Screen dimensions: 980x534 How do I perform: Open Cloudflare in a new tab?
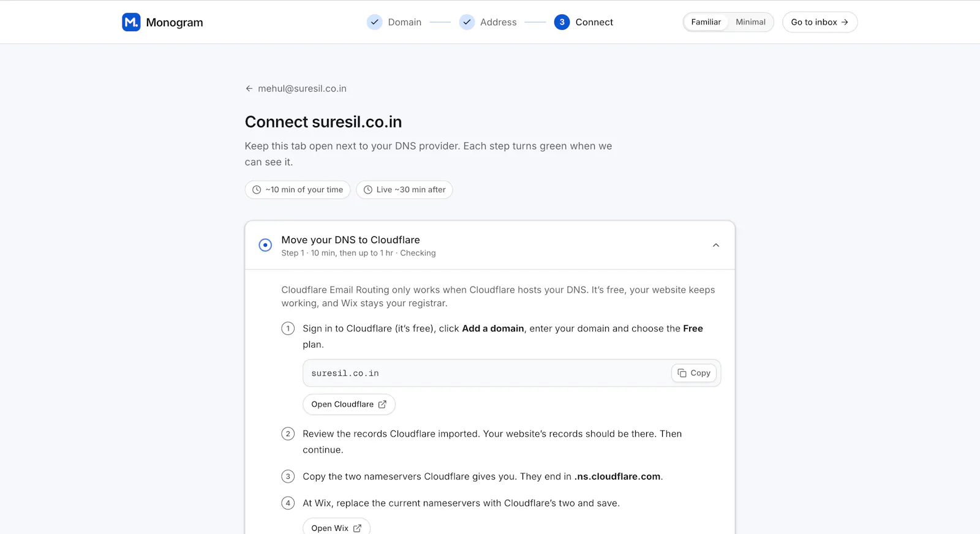[x=349, y=404]
